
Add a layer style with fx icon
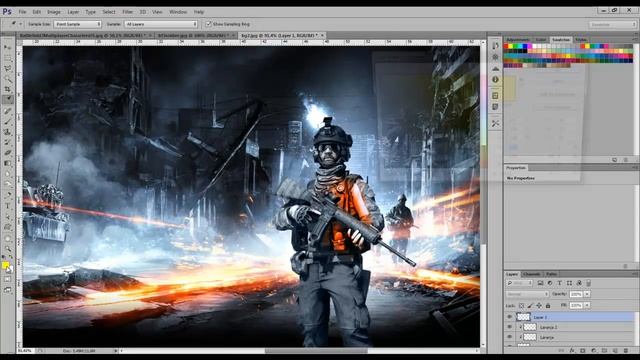(x=572, y=351)
